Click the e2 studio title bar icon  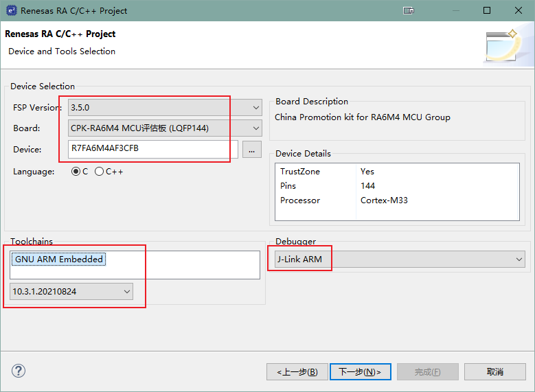10,10
